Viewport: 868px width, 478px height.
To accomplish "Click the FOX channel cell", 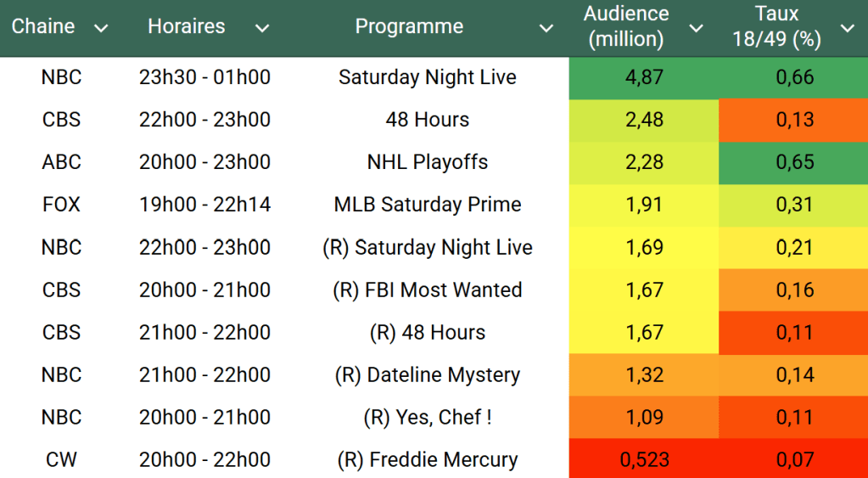I will 61,205.
